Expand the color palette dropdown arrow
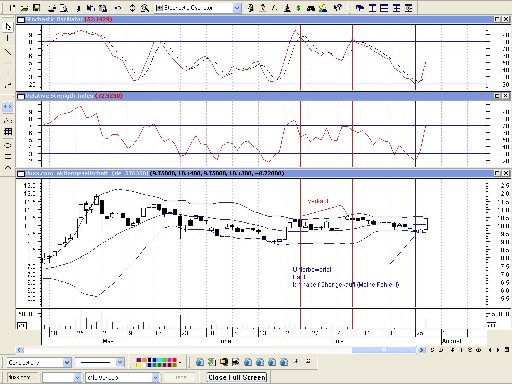The height and width of the screenshot is (384, 512). pos(180,362)
